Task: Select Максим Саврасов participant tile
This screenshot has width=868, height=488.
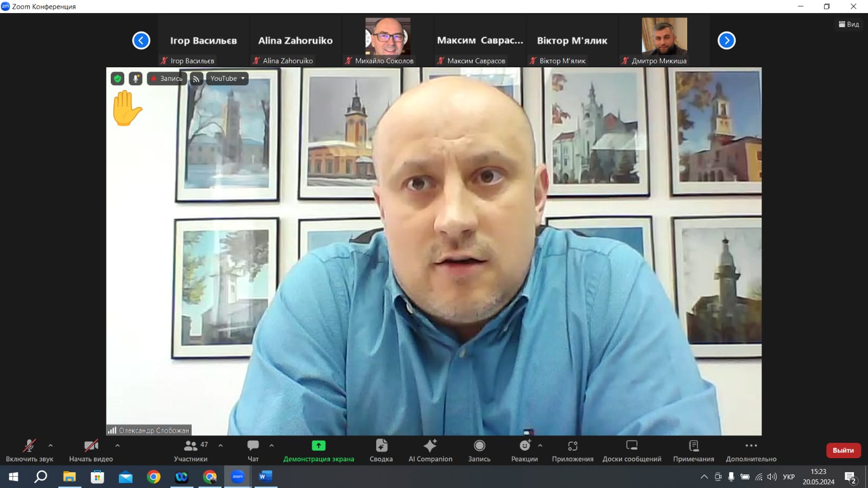Action: [x=480, y=41]
